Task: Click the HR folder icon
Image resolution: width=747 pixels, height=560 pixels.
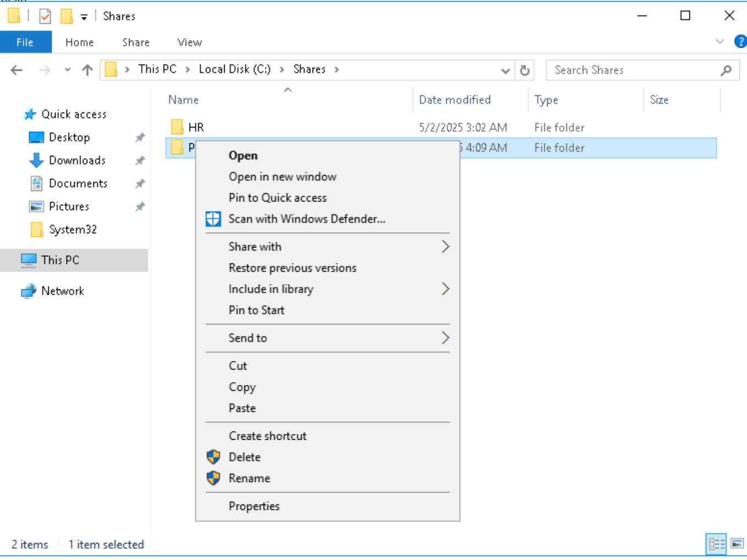Action: tap(177, 127)
